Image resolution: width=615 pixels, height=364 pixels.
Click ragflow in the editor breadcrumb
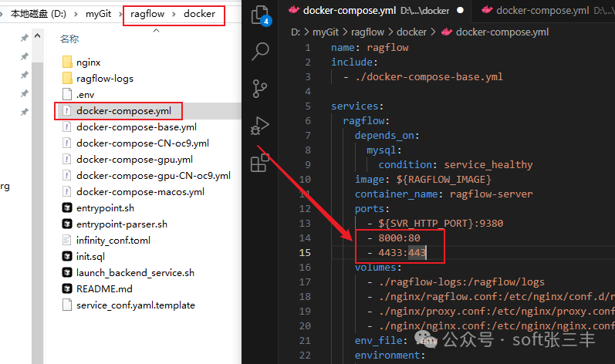367,32
